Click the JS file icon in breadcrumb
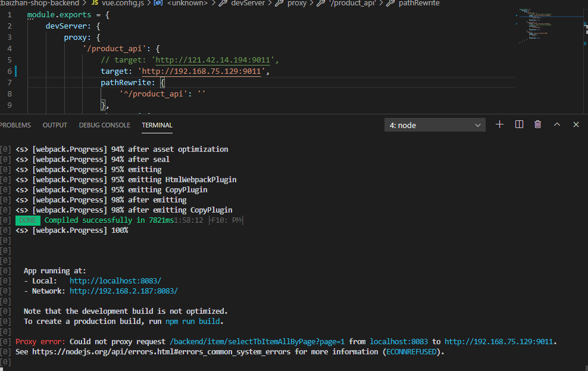This screenshot has height=371, width=588. click(x=95, y=3)
